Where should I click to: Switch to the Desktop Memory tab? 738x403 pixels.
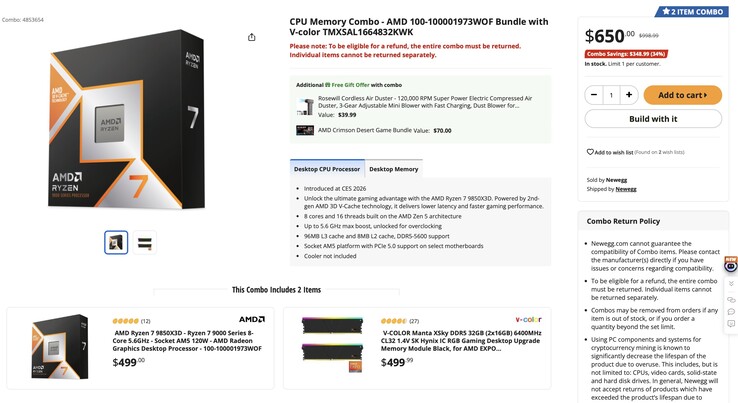393,169
